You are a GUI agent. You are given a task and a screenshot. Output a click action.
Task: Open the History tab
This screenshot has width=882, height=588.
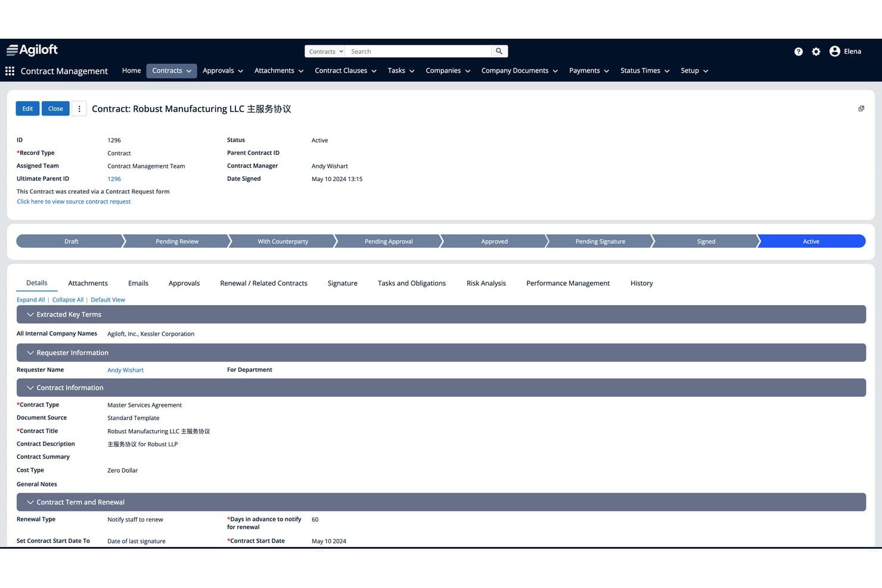(x=642, y=284)
